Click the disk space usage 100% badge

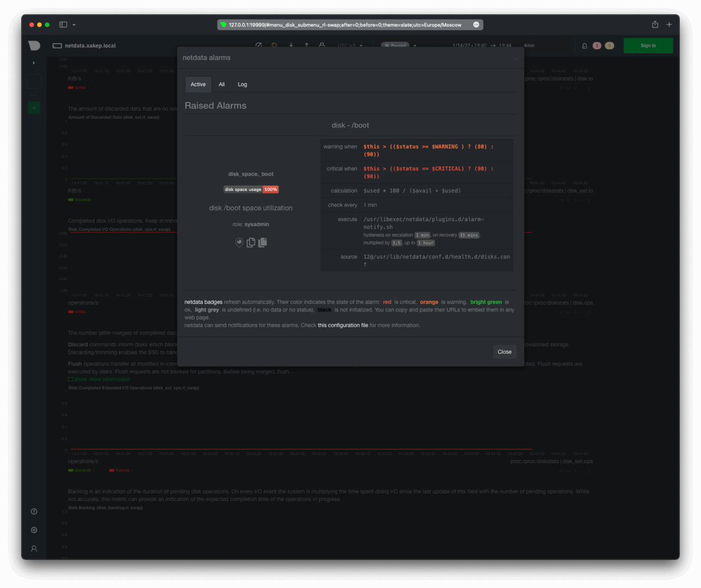(x=251, y=189)
